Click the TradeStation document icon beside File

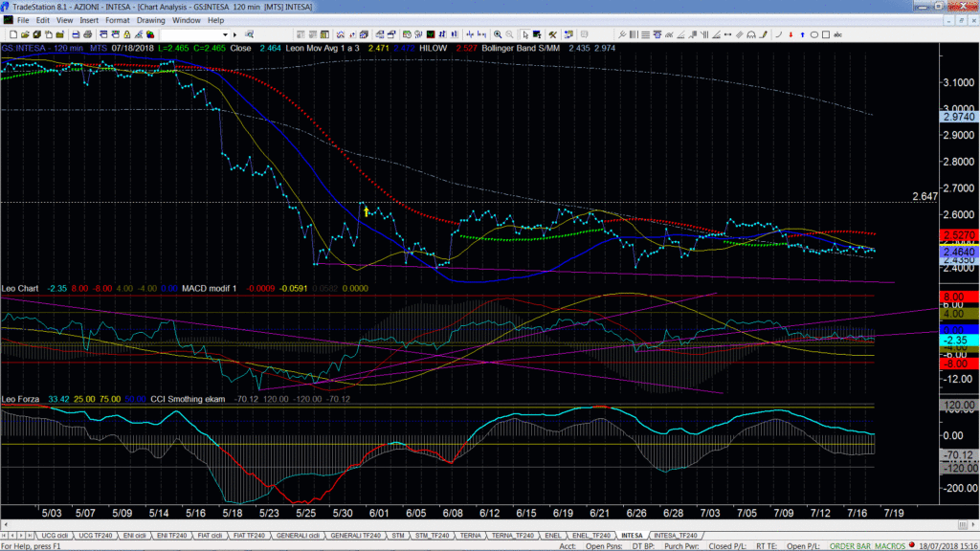8,21
